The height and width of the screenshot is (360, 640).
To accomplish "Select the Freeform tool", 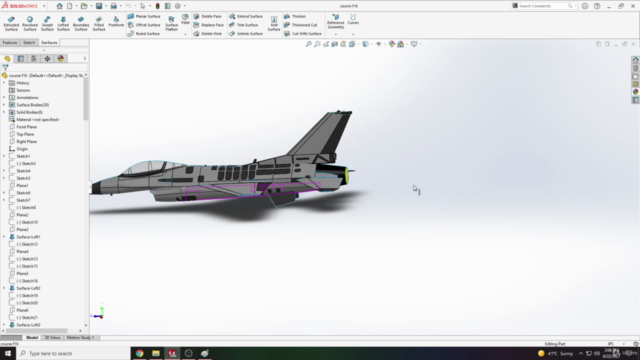I will [116, 22].
